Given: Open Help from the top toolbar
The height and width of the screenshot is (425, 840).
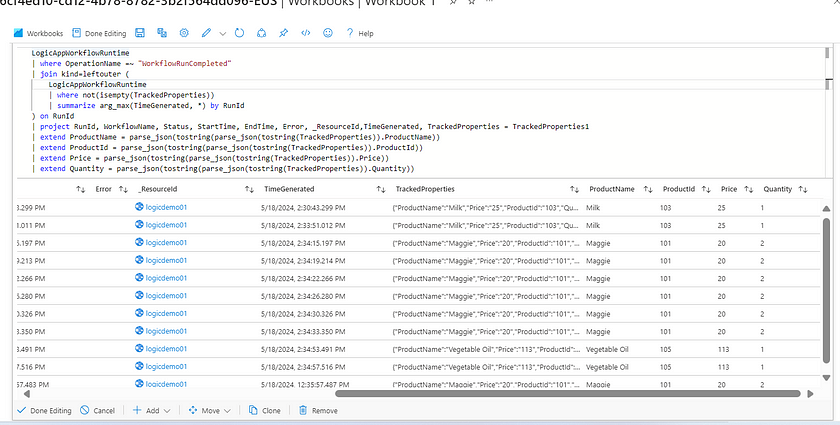Looking at the screenshot, I should coord(360,33).
